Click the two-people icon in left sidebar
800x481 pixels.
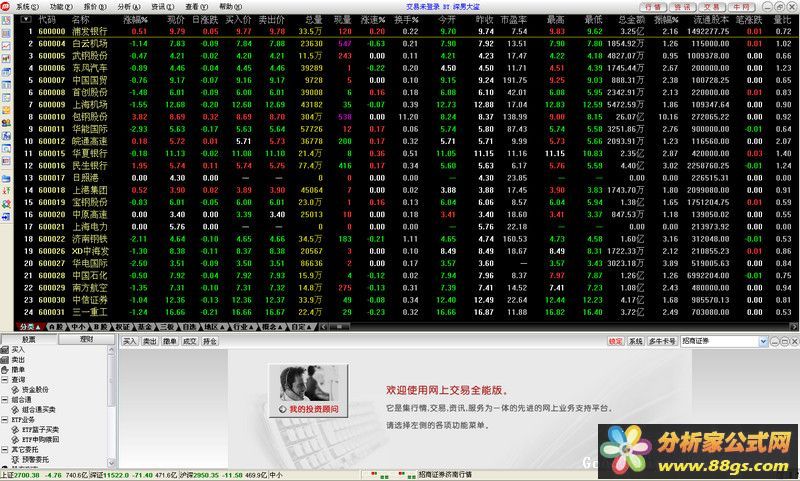[6, 123]
